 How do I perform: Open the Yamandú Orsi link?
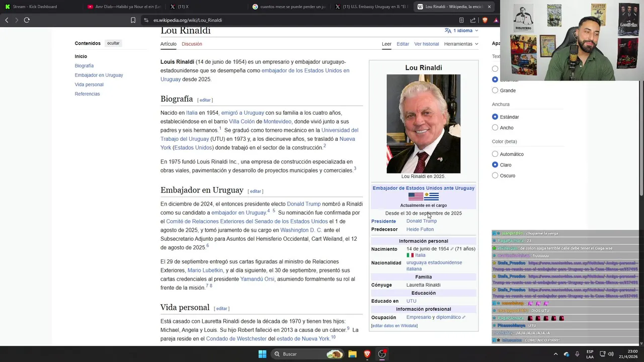coord(257,279)
